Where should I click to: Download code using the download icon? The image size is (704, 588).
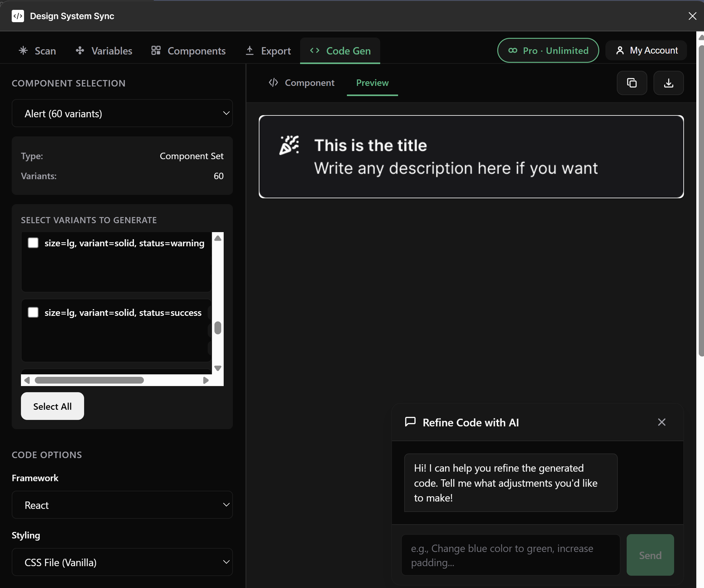pos(669,83)
